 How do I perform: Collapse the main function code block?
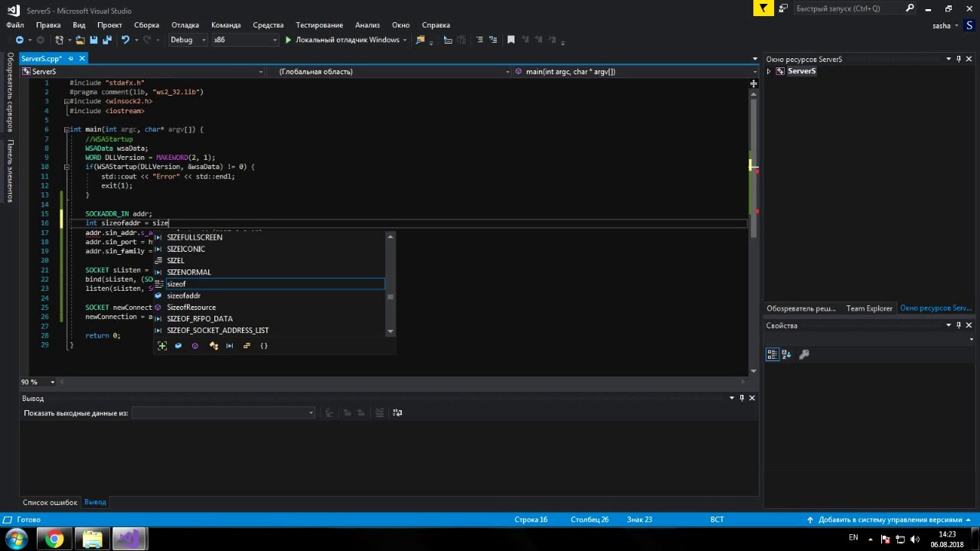click(67, 129)
